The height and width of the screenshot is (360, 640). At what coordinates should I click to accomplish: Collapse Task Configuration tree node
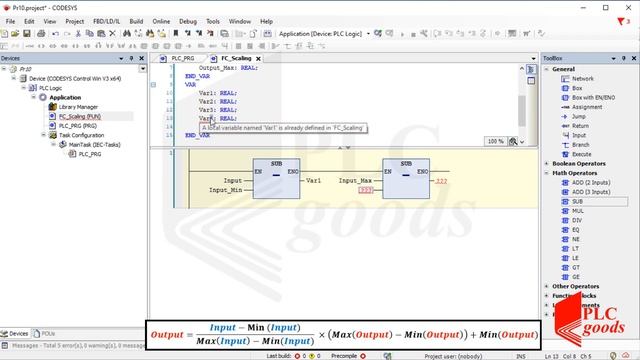coord(44,135)
